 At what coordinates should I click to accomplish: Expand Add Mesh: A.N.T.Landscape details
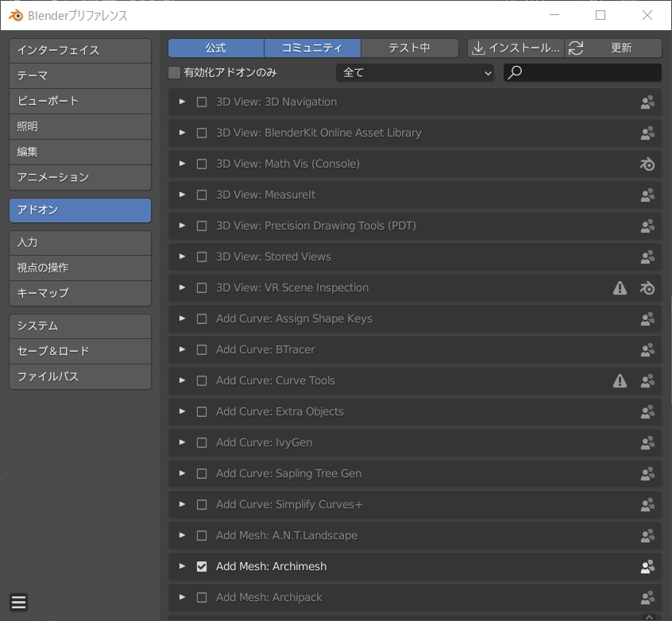click(x=182, y=535)
